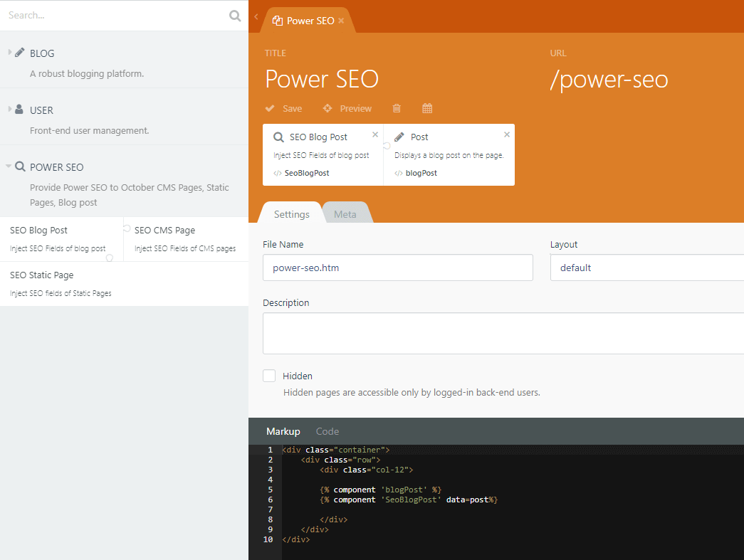744x560 pixels.
Task: Select SEO CMS Page component in list
Action: (x=186, y=239)
